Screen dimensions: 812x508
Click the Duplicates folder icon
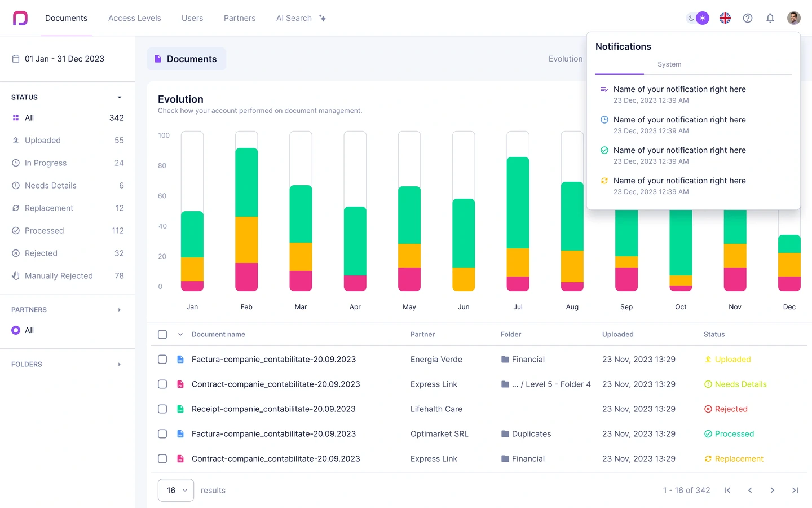tap(505, 434)
